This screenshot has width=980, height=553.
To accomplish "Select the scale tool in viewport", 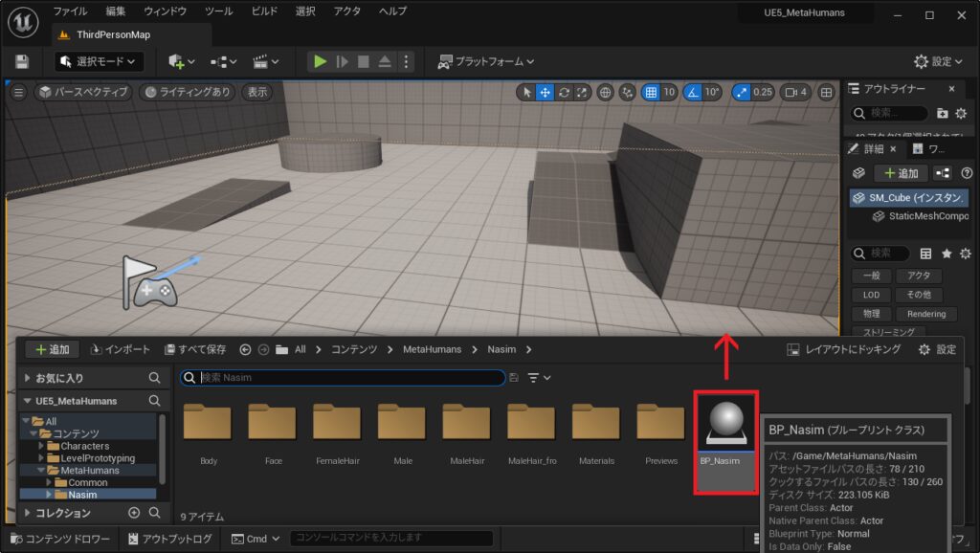I will 582,93.
